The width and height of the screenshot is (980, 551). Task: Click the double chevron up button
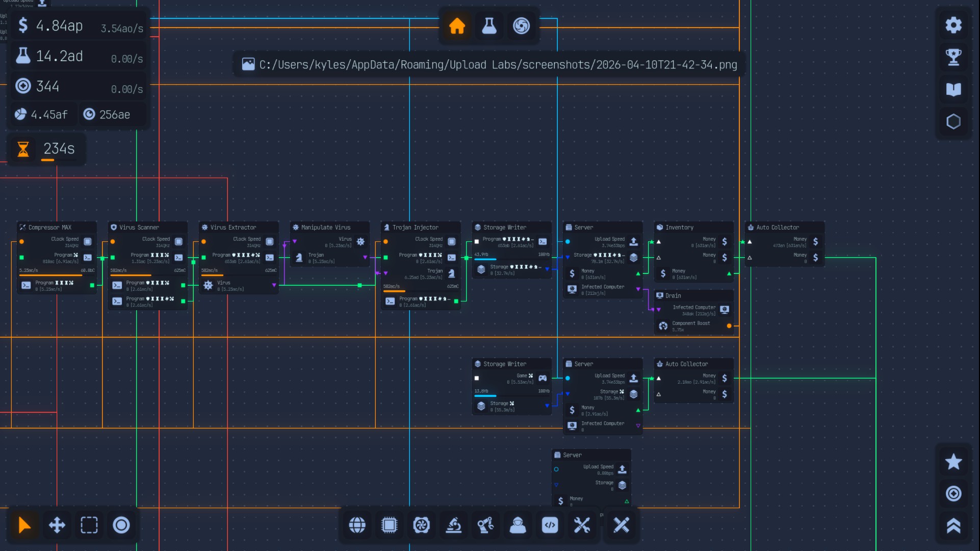953,525
